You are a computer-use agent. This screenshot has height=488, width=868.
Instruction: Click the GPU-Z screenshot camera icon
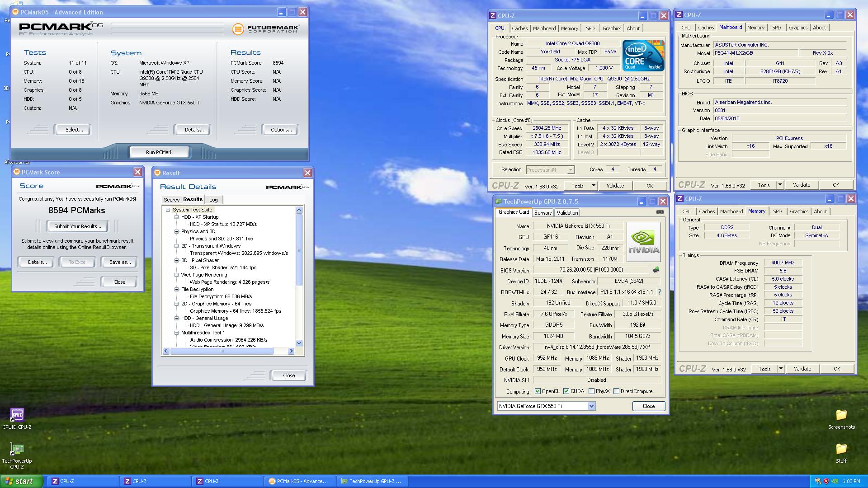coord(660,211)
